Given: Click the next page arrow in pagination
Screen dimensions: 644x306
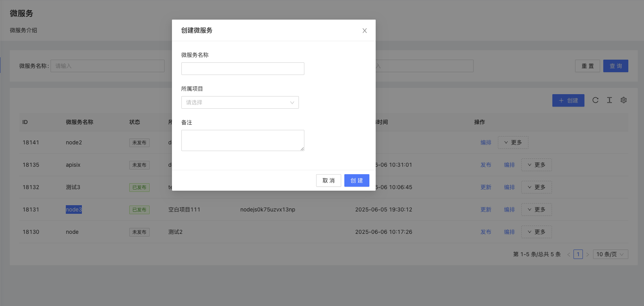Looking at the screenshot, I should (587, 254).
